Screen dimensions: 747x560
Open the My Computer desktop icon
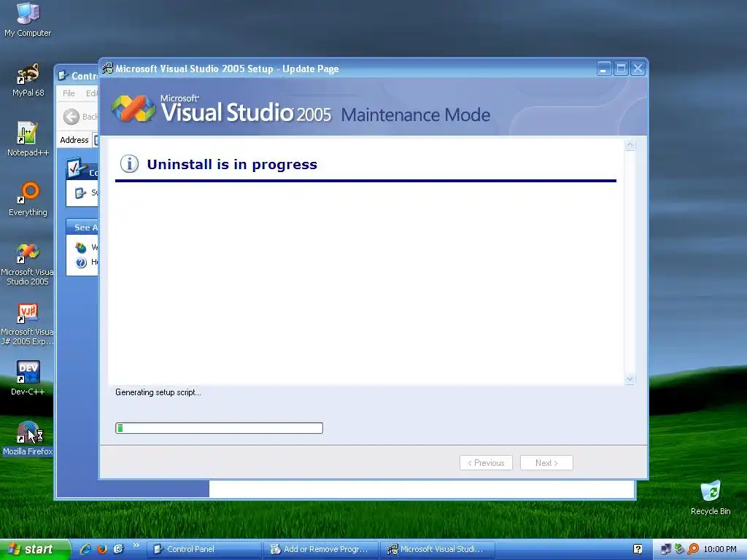(x=28, y=20)
